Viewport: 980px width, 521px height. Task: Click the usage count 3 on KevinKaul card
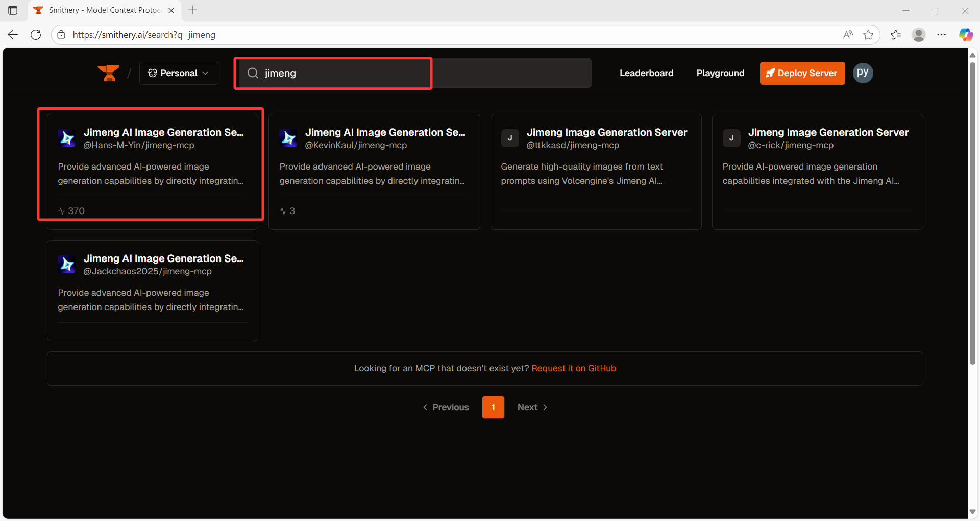pos(287,211)
